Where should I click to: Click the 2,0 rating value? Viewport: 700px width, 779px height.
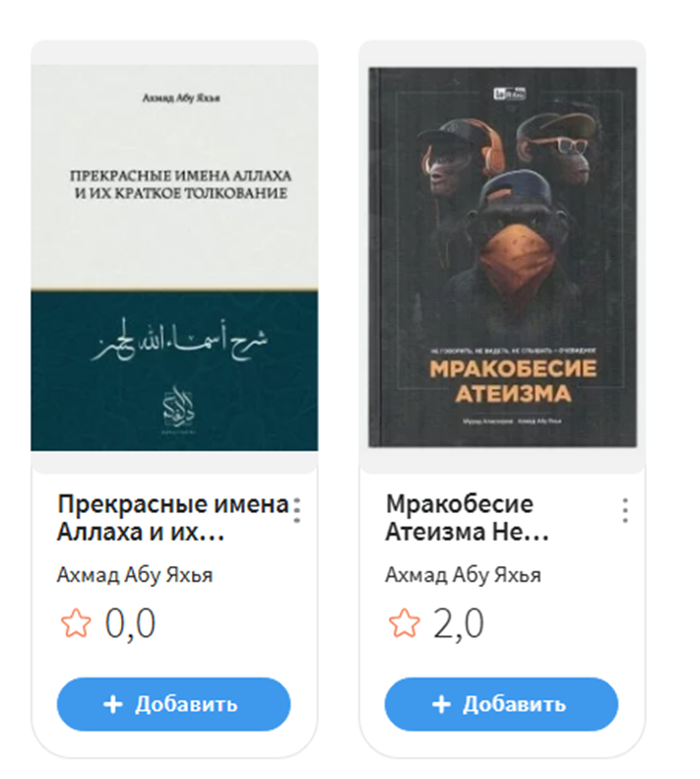point(459,623)
